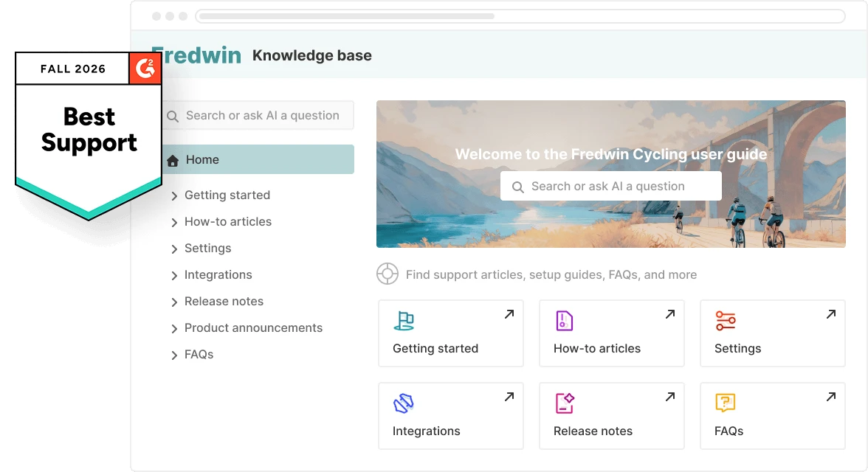The height and width of the screenshot is (472, 868).
Task: Open FAQs card's external arrow
Action: pos(831,397)
